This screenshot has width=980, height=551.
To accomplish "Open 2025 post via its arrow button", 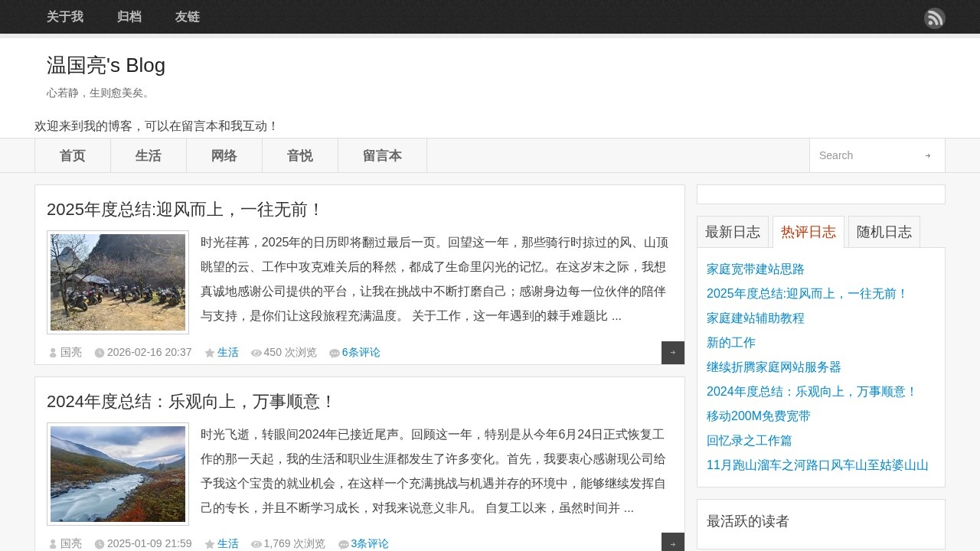I will pos(673,353).
